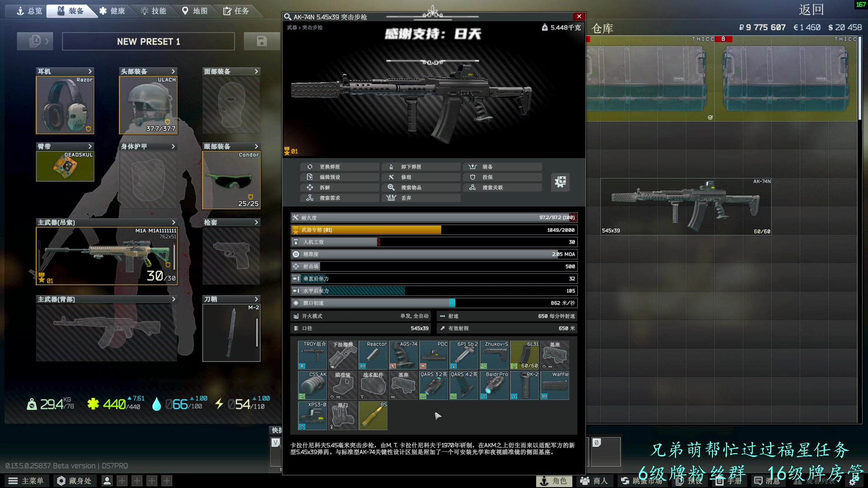Click the BaldrPro flashlight icon
868x488 pixels.
click(x=494, y=385)
